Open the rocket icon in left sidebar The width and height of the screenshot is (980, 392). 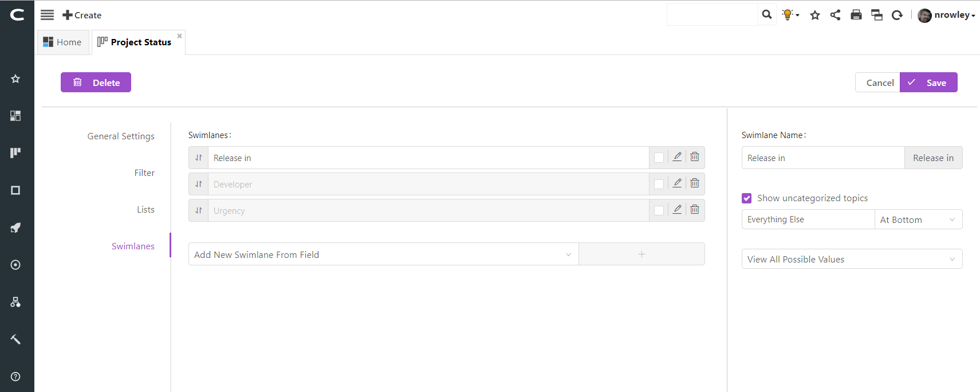pyautogui.click(x=15, y=228)
